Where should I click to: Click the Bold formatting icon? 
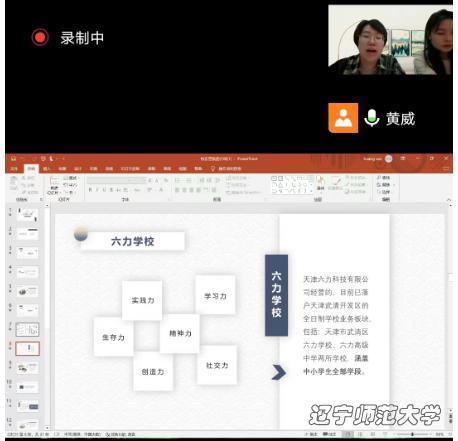[x=90, y=190]
